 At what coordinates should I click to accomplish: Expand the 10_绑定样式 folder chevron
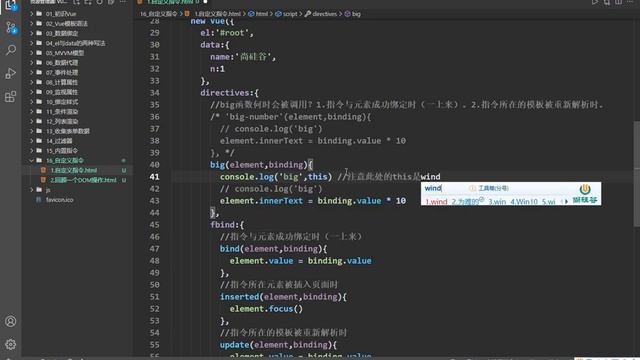pos(31,102)
